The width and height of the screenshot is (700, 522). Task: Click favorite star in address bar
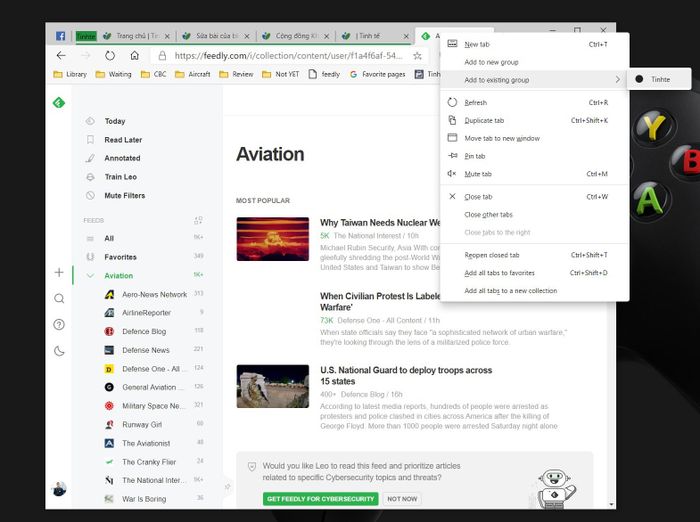pos(417,56)
